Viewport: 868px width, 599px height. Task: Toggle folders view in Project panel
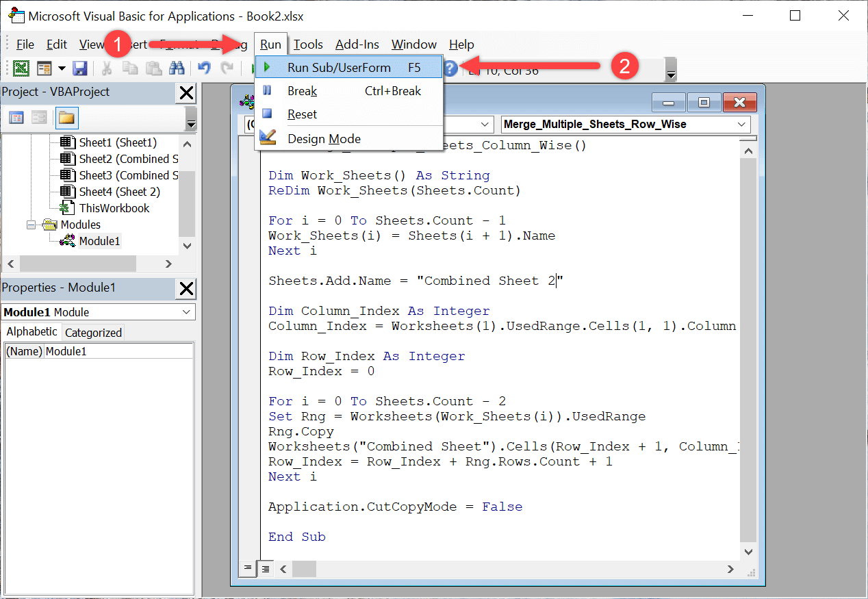66,118
